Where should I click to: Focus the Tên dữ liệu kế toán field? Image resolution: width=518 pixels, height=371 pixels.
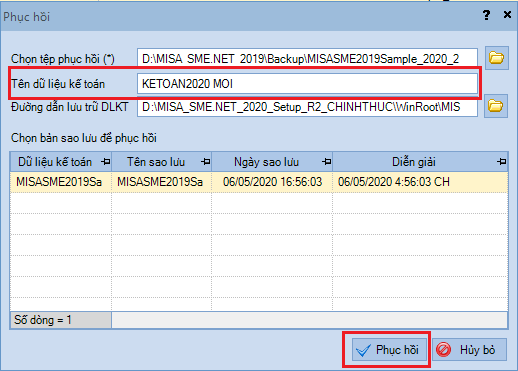pos(307,83)
